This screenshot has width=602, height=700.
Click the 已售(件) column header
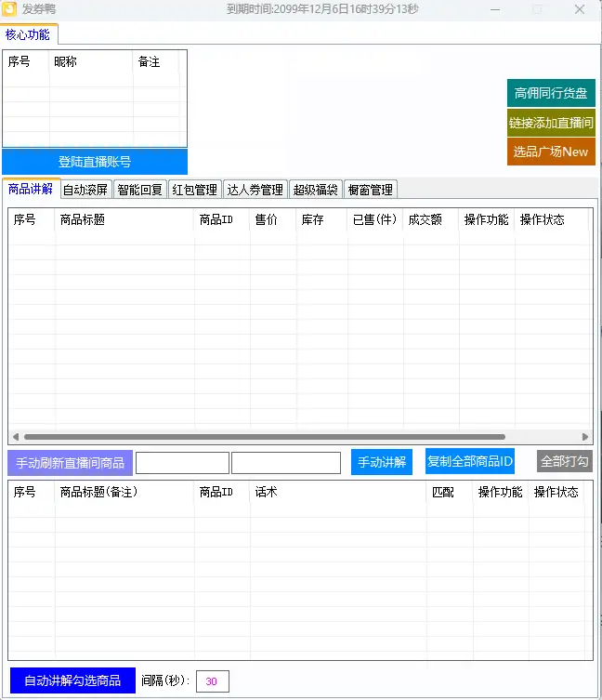click(375, 219)
